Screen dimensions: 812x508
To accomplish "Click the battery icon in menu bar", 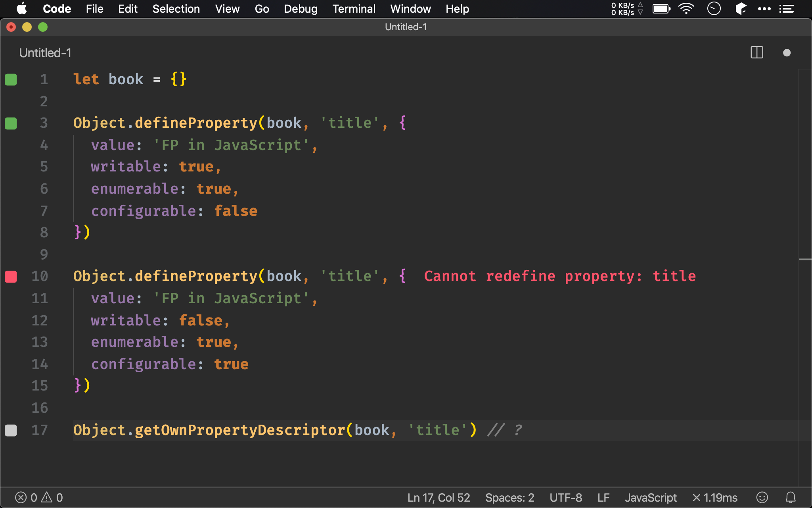I will pyautogui.click(x=661, y=9).
